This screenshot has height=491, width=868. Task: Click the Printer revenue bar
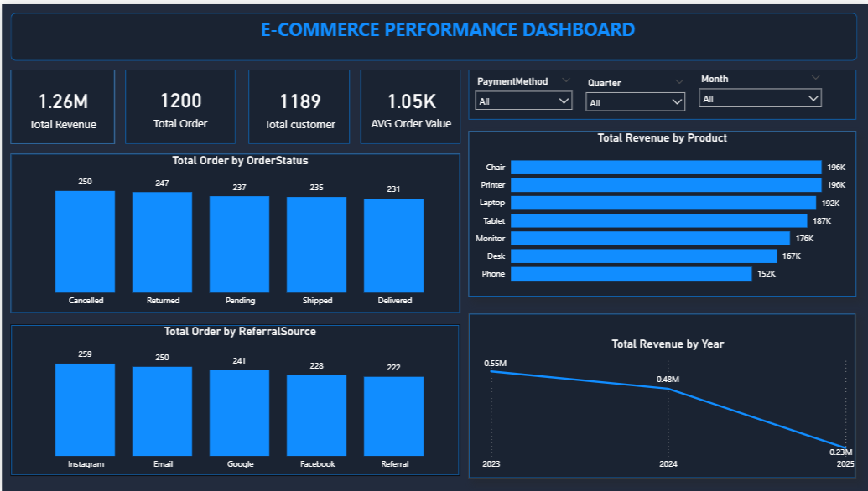coord(666,184)
